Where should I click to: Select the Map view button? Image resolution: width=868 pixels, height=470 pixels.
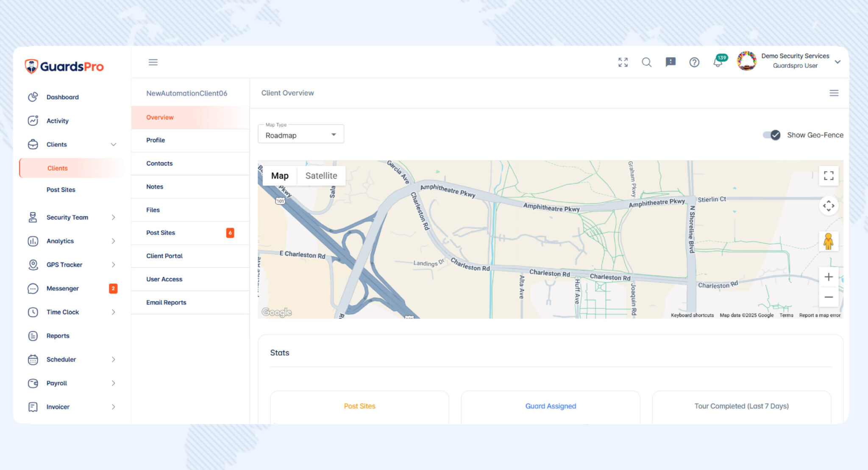[x=280, y=176]
